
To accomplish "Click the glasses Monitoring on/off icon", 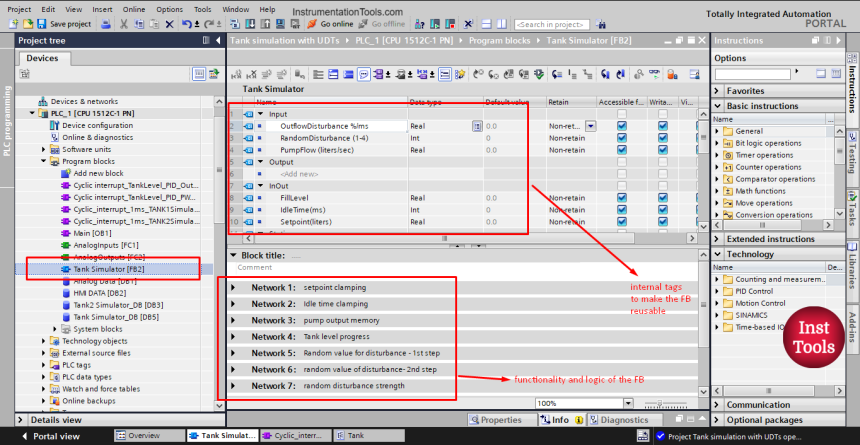I will [x=654, y=74].
